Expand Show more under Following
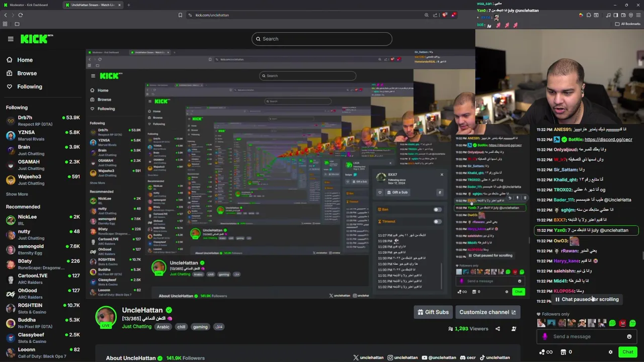Image resolution: width=644 pixels, height=362 pixels. click(17, 194)
